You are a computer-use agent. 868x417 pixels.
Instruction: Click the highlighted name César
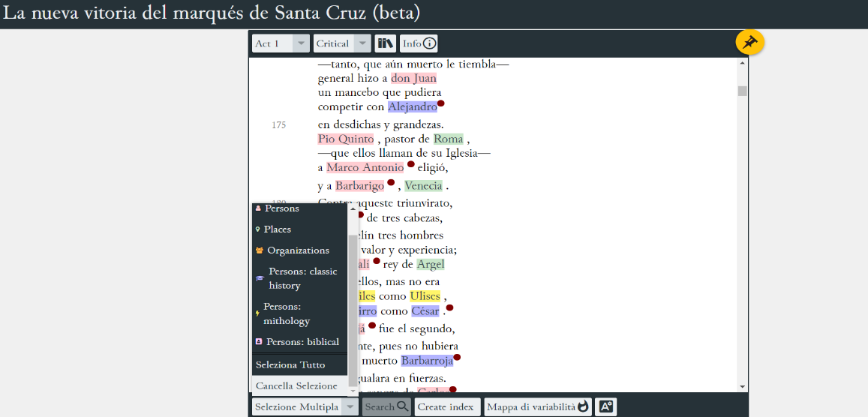pyautogui.click(x=425, y=310)
